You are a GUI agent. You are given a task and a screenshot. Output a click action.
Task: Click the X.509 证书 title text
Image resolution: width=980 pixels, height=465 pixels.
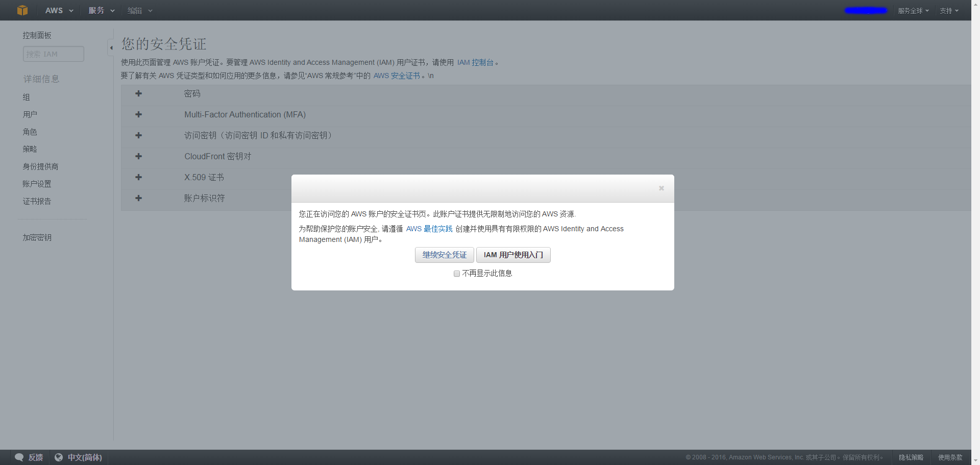[x=204, y=177]
